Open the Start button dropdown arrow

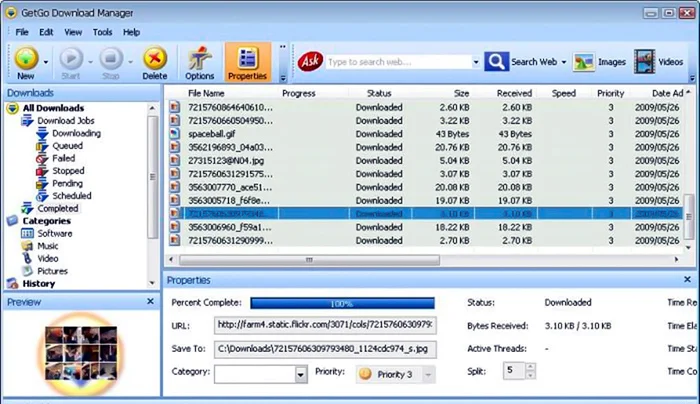tap(90, 62)
